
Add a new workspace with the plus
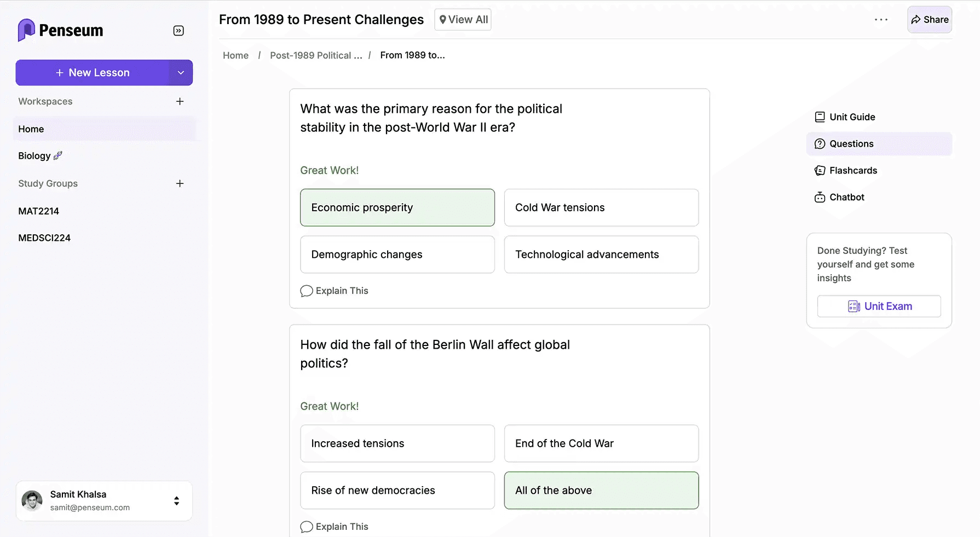180,101
